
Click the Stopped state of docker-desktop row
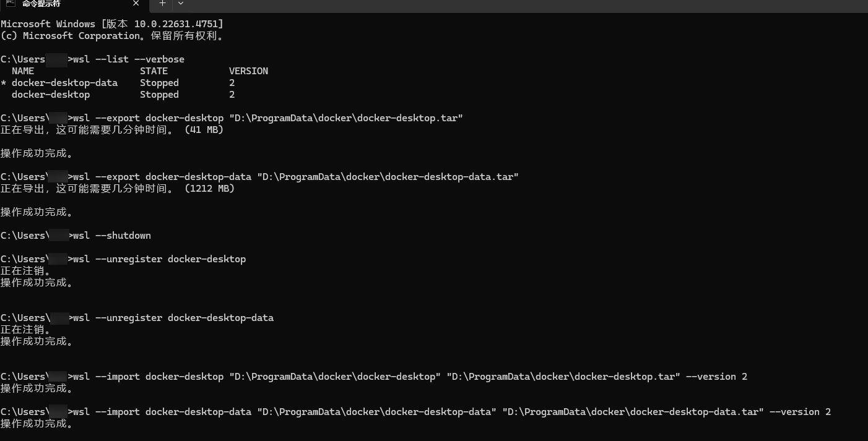coord(159,95)
